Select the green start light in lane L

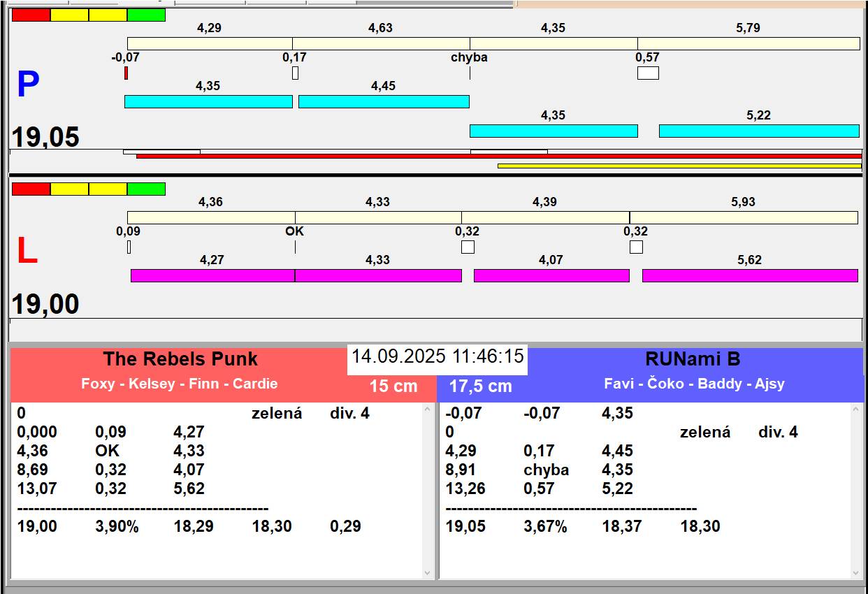[x=146, y=189]
